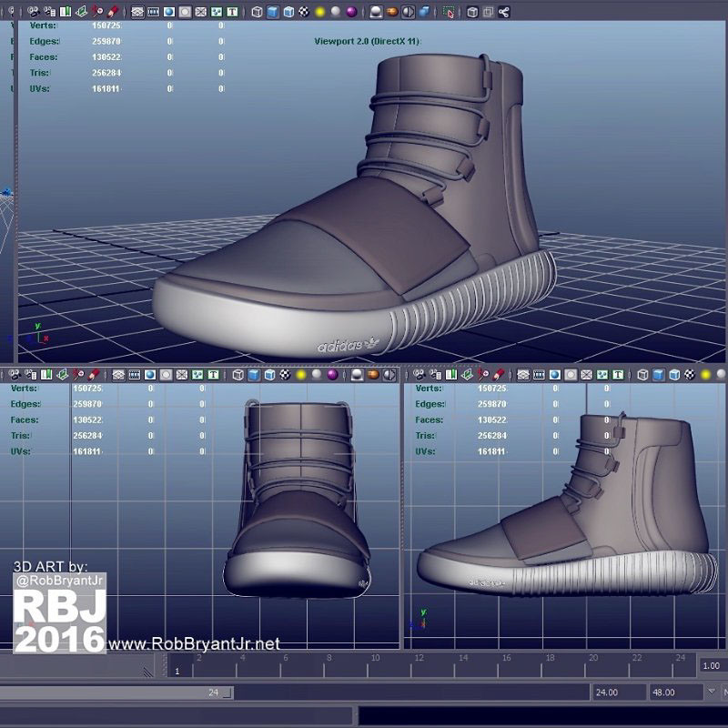This screenshot has width=728, height=728.
Task: Toggle X-Ray mode in top panel toolbar
Action: [472, 12]
